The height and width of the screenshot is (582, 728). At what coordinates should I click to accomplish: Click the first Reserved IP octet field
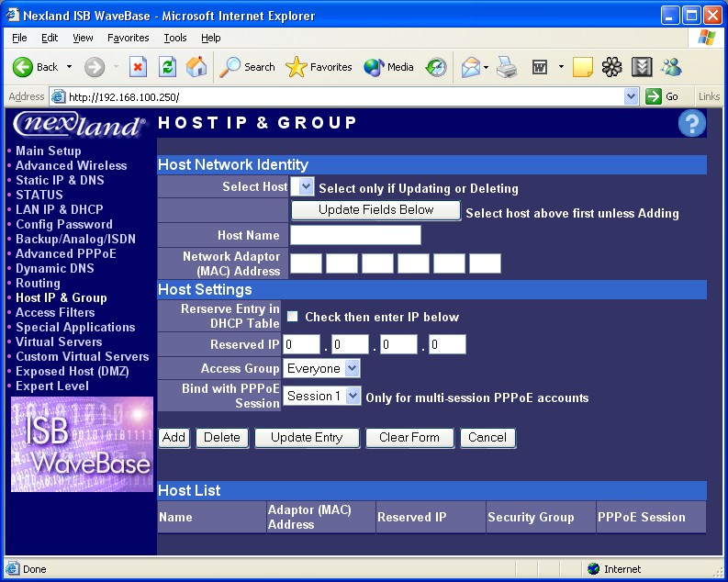click(x=302, y=344)
